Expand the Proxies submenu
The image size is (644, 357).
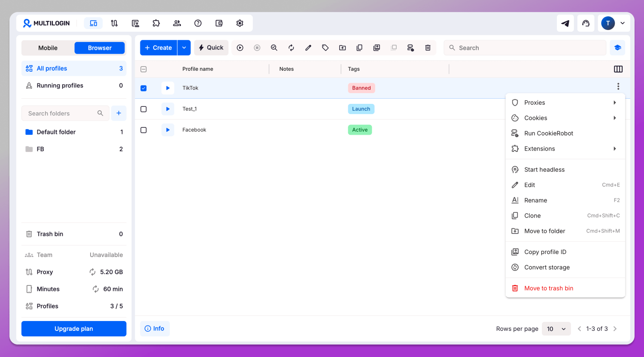click(565, 103)
